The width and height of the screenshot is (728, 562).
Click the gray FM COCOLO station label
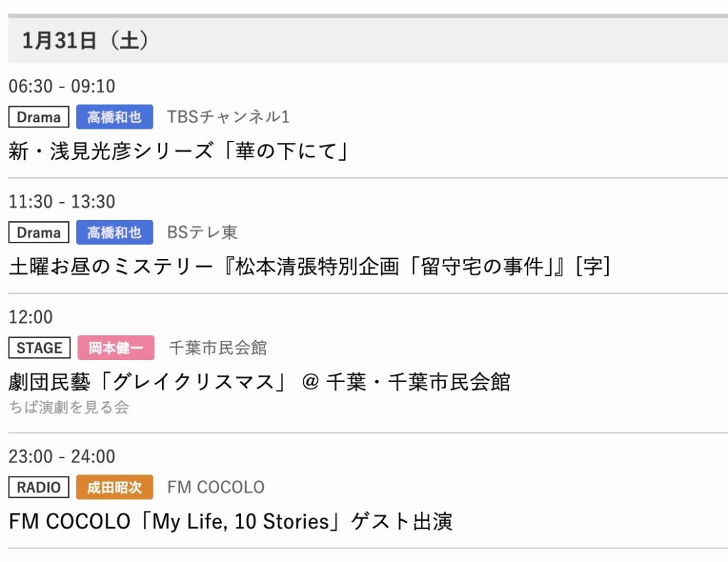pos(216,487)
